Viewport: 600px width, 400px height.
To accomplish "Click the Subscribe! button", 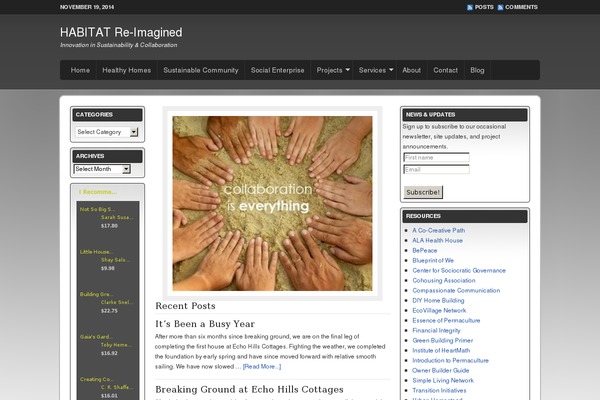I will coord(423,192).
